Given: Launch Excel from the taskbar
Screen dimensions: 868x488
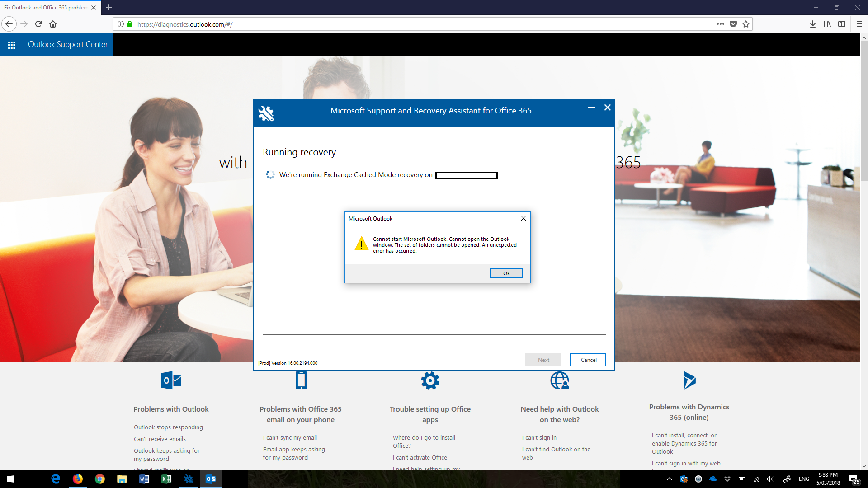Looking at the screenshot, I should pos(166,479).
